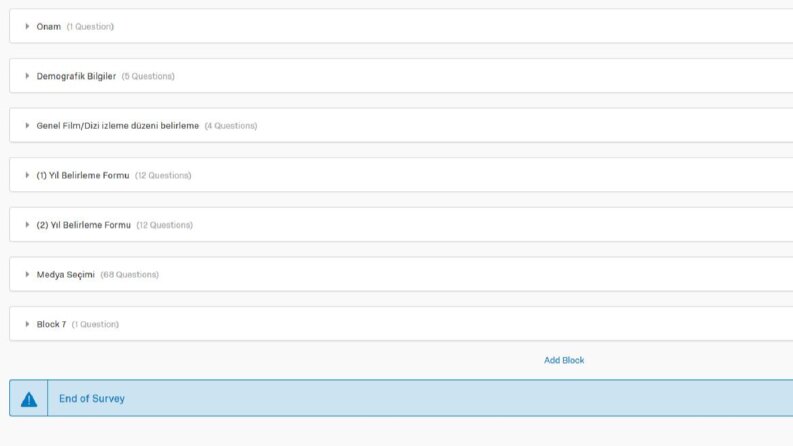
Task: Click the End of Survey blue bar
Action: tap(401, 398)
